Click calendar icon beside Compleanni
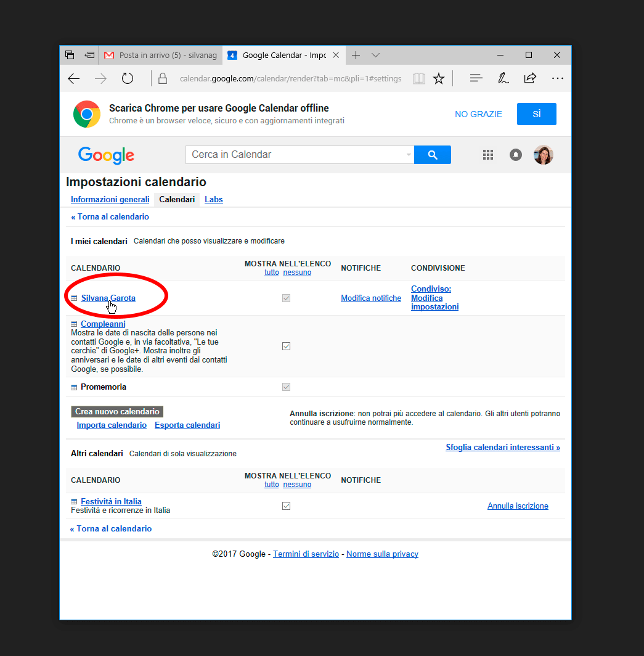This screenshot has width=644, height=656. [x=74, y=324]
